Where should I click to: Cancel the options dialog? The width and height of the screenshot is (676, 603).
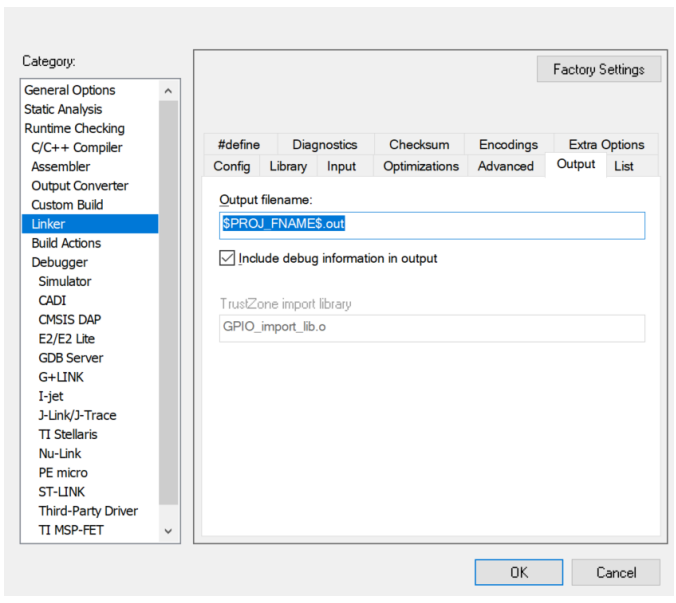[x=615, y=573]
